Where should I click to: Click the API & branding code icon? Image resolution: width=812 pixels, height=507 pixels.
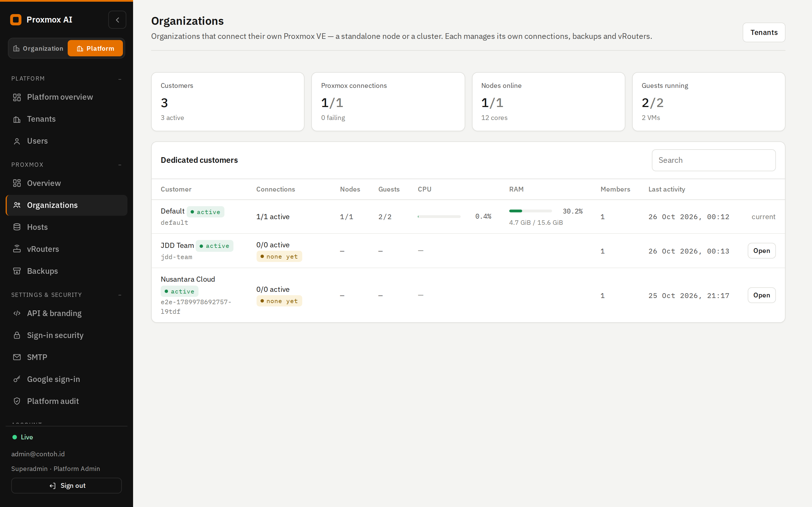coord(17,313)
